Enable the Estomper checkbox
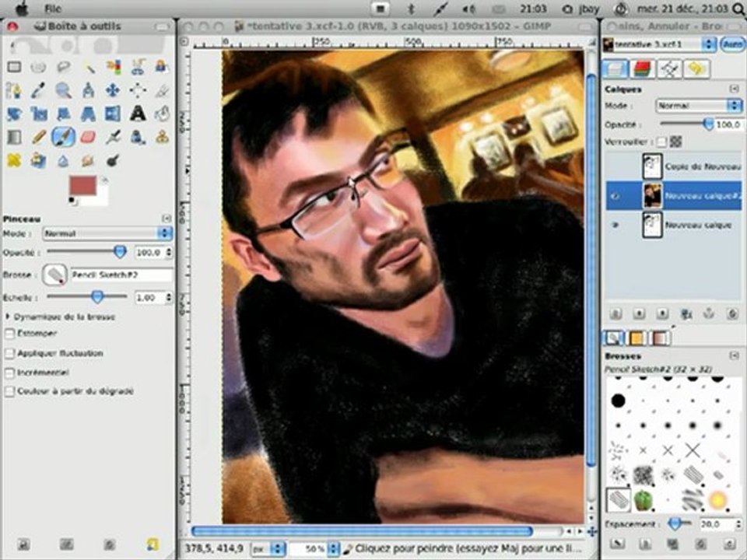 pyautogui.click(x=9, y=334)
